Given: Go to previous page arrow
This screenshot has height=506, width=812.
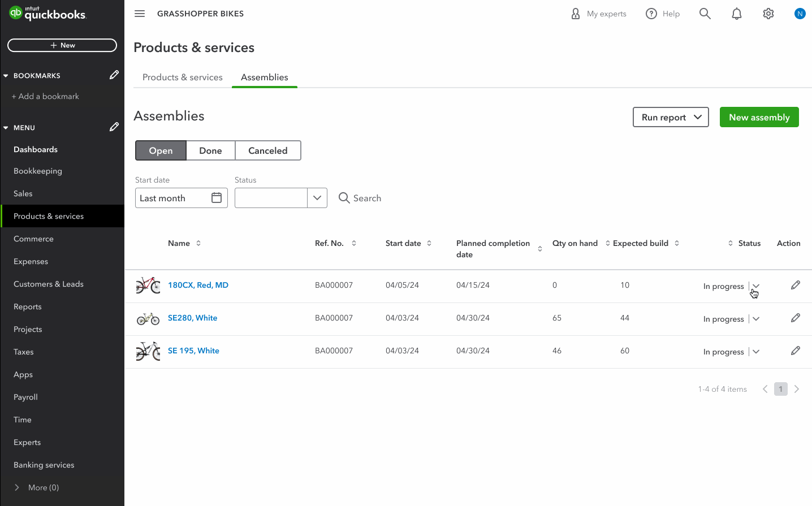Looking at the screenshot, I should click(x=765, y=389).
